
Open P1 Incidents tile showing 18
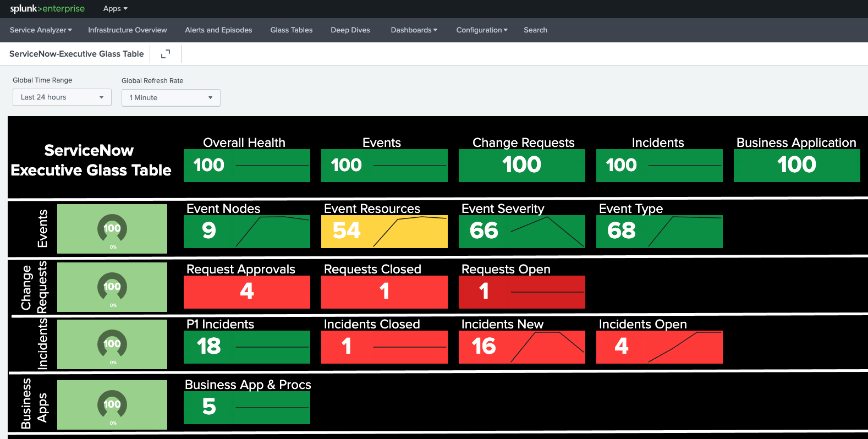point(247,347)
